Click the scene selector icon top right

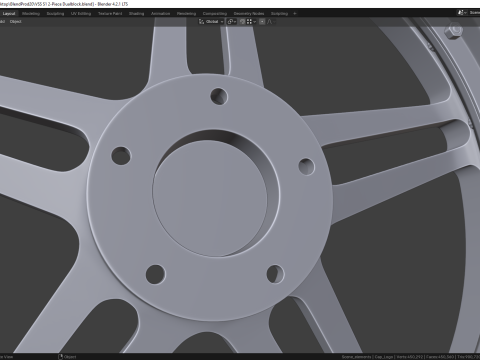pos(461,13)
